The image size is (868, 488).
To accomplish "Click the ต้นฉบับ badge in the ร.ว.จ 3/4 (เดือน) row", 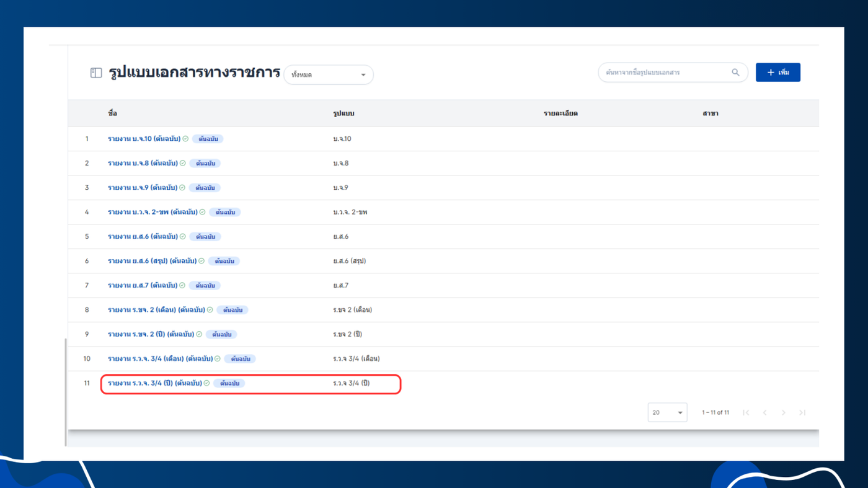I will (240, 358).
